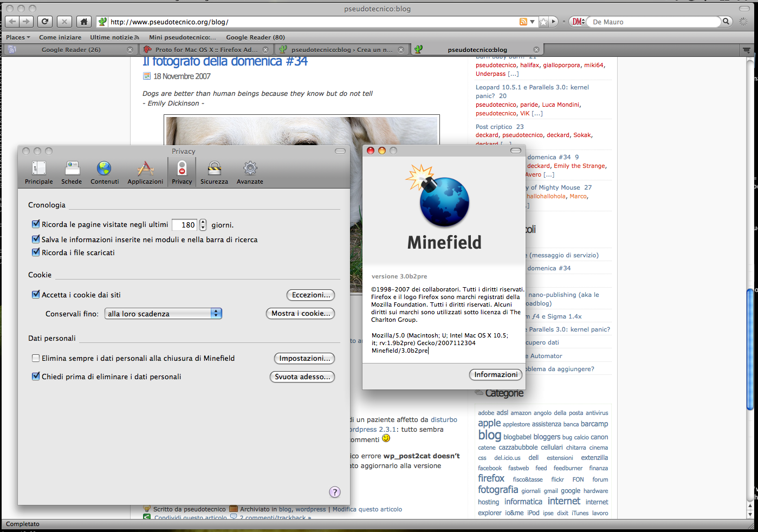Reload the current page
Viewport: 758px width, 532px height.
click(x=45, y=22)
